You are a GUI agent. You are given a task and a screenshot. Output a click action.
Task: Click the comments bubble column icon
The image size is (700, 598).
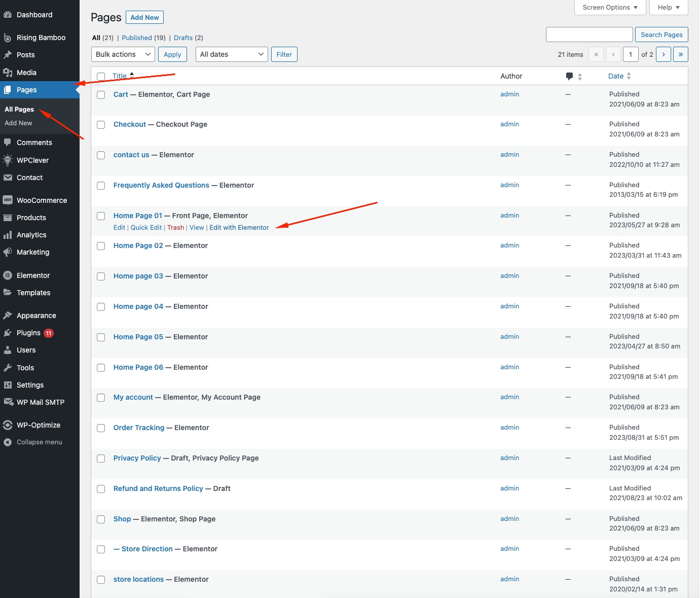pyautogui.click(x=569, y=76)
